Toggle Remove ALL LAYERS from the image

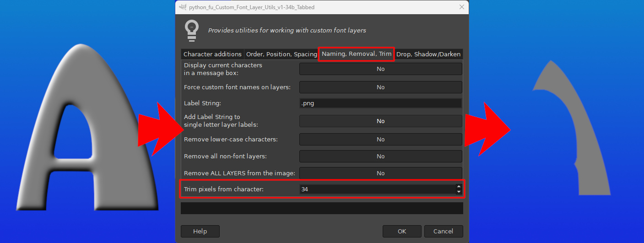click(380, 173)
